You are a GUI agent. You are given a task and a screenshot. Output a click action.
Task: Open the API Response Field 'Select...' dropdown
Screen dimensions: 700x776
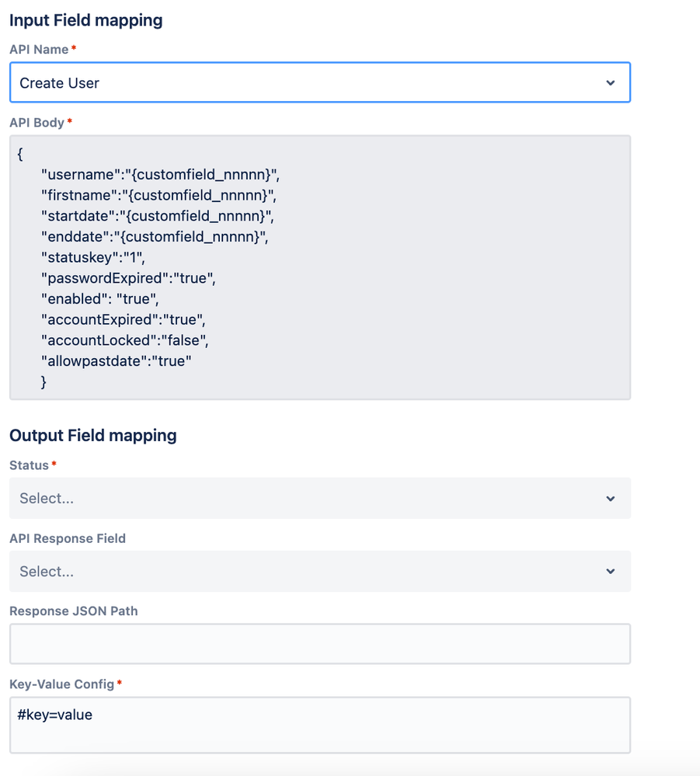tap(311, 572)
